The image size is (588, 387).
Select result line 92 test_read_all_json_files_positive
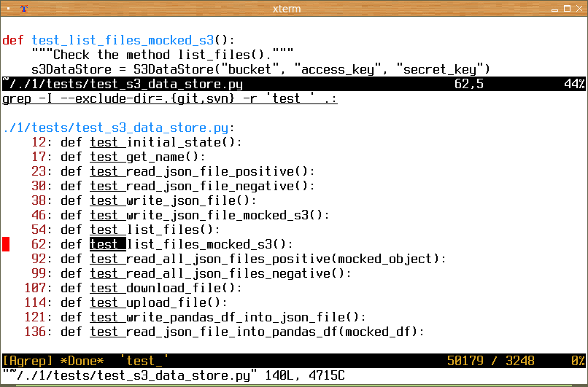point(239,259)
